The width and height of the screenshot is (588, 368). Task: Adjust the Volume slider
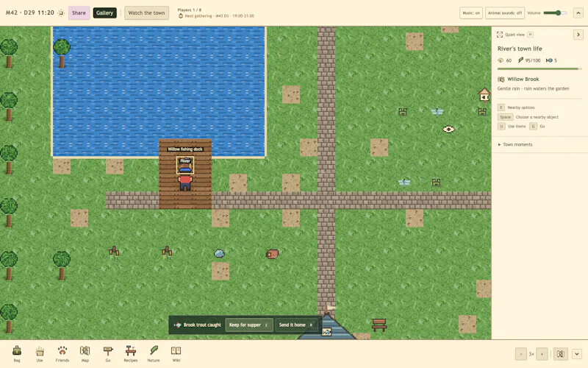[556, 13]
